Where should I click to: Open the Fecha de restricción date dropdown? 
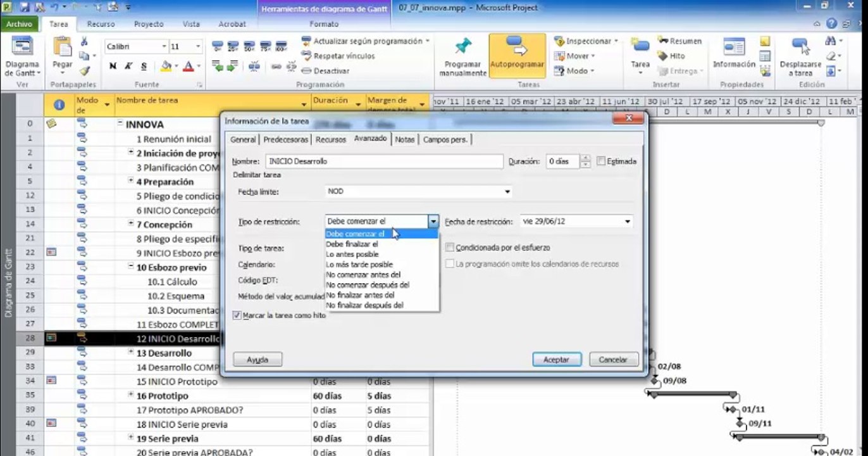click(628, 222)
